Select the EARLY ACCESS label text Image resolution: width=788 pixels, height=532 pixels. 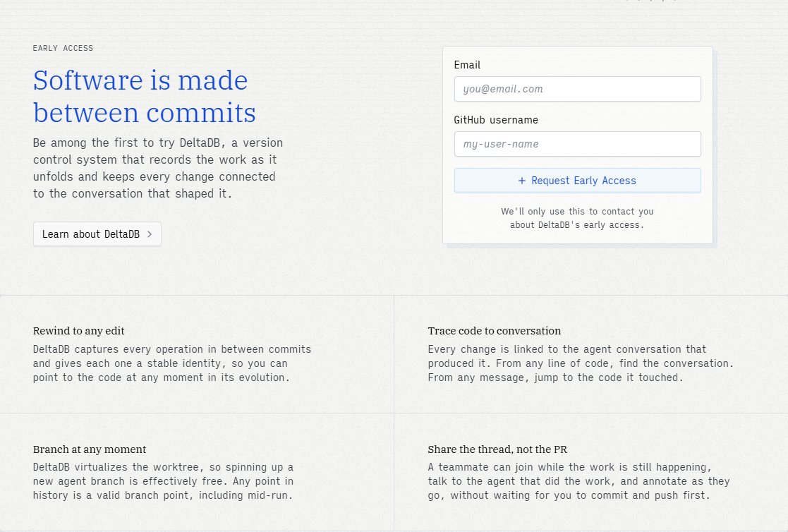63,48
